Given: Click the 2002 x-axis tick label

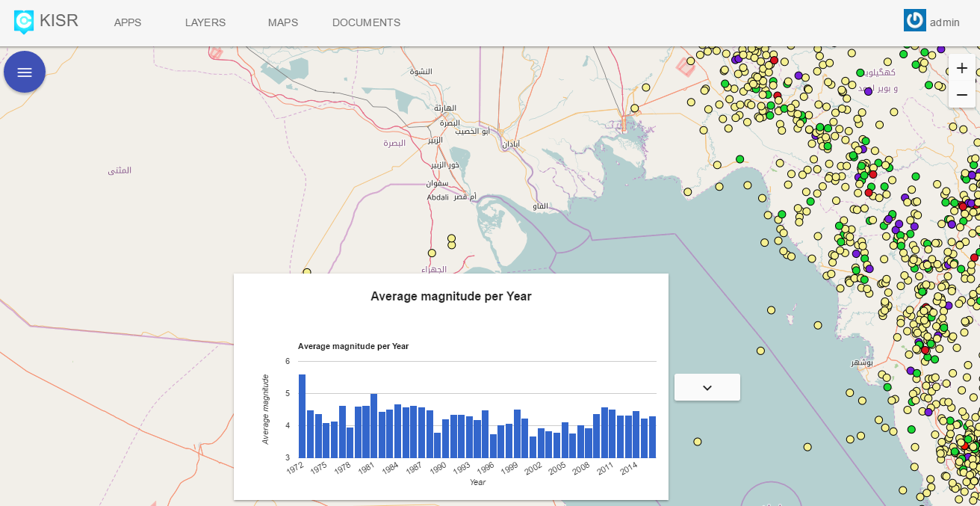Looking at the screenshot, I should 533,469.
